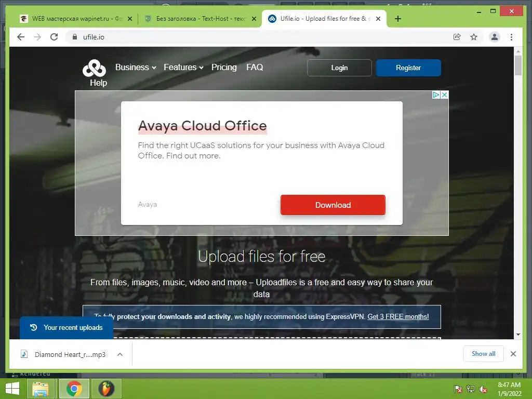532x399 pixels.
Task: Open the Avaya Cloud Office ad headline
Action: [202, 126]
